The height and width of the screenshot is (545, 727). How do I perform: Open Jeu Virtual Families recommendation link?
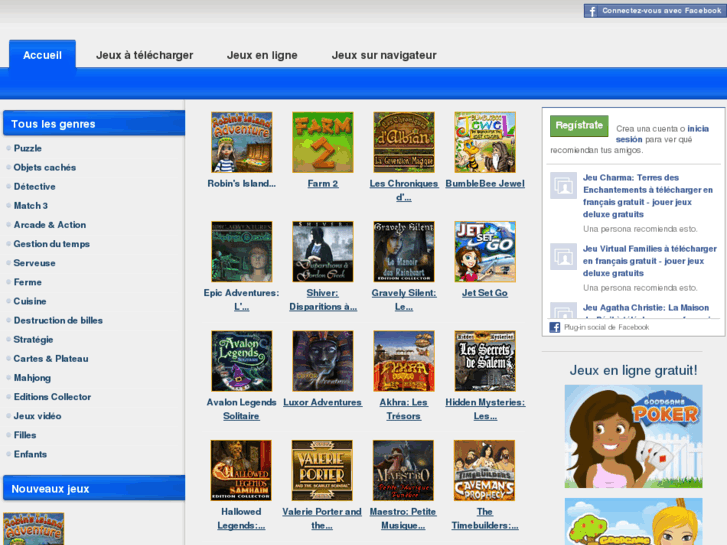(x=650, y=261)
